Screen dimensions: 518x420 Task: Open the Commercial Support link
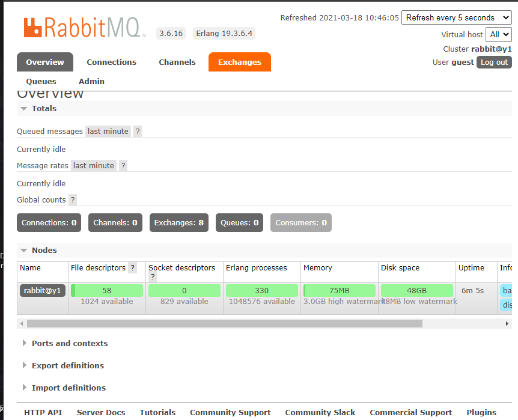click(x=410, y=412)
